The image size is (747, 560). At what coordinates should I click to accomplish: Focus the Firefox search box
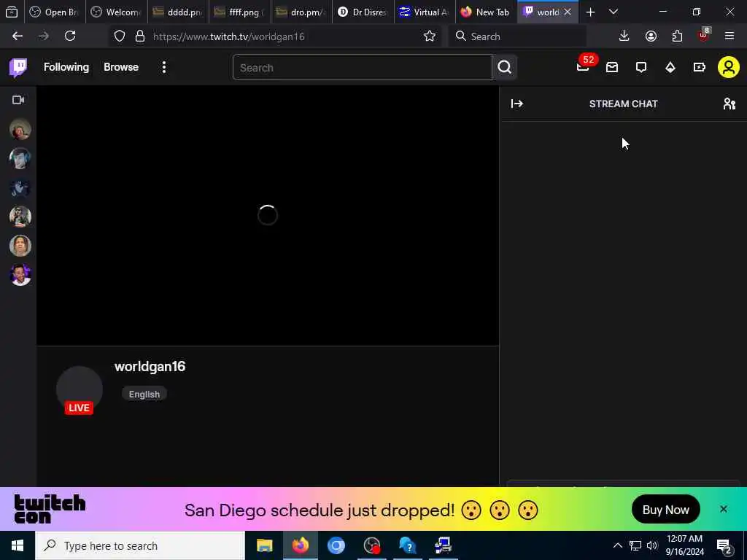pyautogui.click(x=517, y=36)
